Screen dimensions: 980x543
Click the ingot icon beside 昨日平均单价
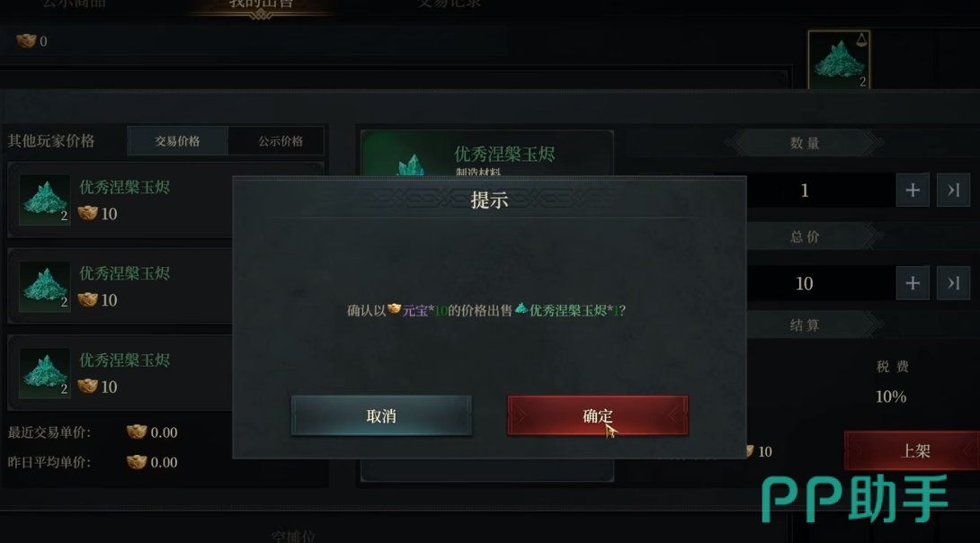137,462
